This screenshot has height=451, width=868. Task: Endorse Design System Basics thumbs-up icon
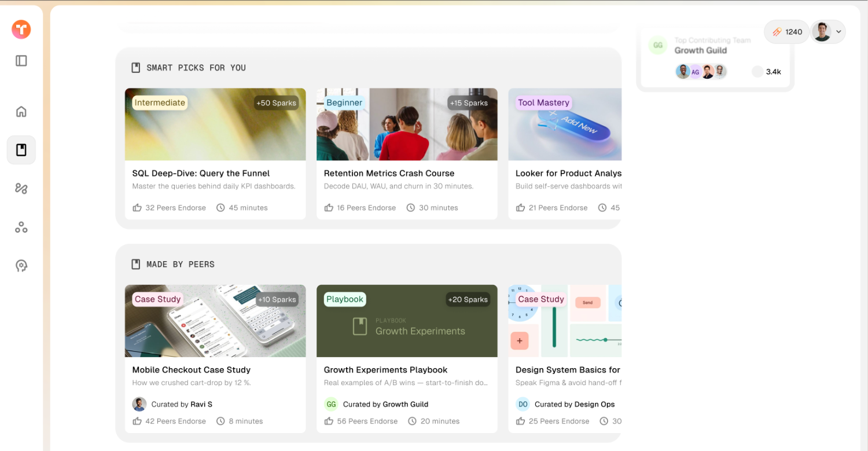[520, 421]
